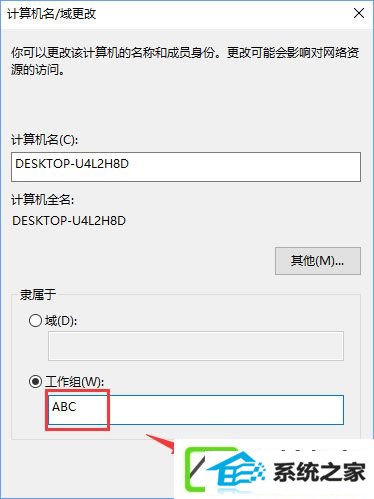Click the 系统之家 watermark text
This screenshot has height=499, width=374.
(x=319, y=472)
